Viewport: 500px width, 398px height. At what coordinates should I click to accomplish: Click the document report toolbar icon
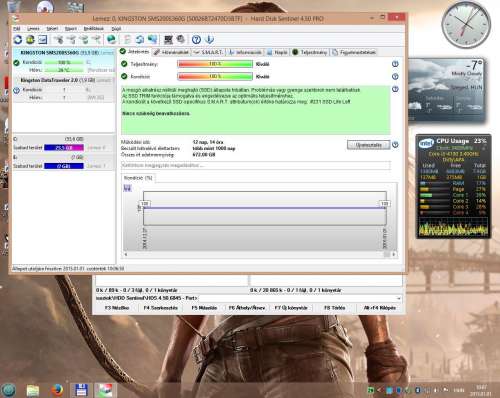(127, 40)
